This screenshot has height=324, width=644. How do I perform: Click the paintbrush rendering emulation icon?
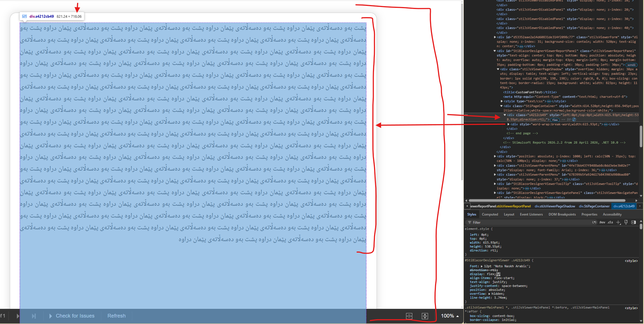click(x=626, y=222)
